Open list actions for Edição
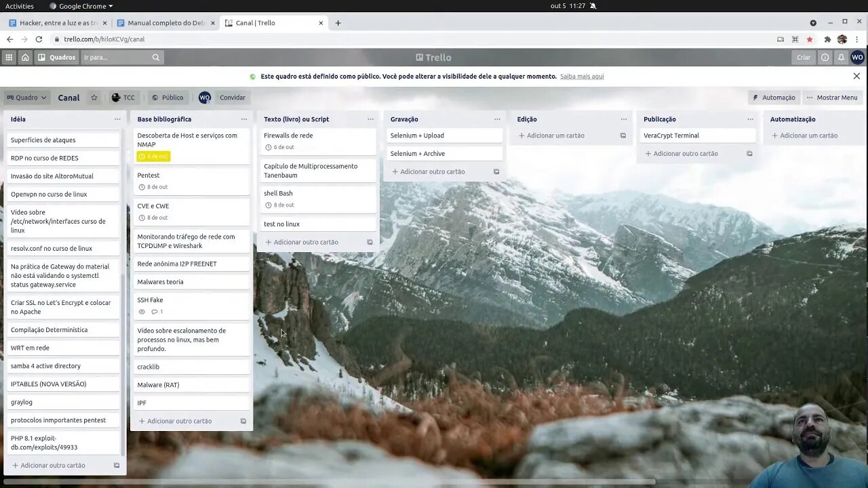The width and height of the screenshot is (868, 488). click(623, 119)
